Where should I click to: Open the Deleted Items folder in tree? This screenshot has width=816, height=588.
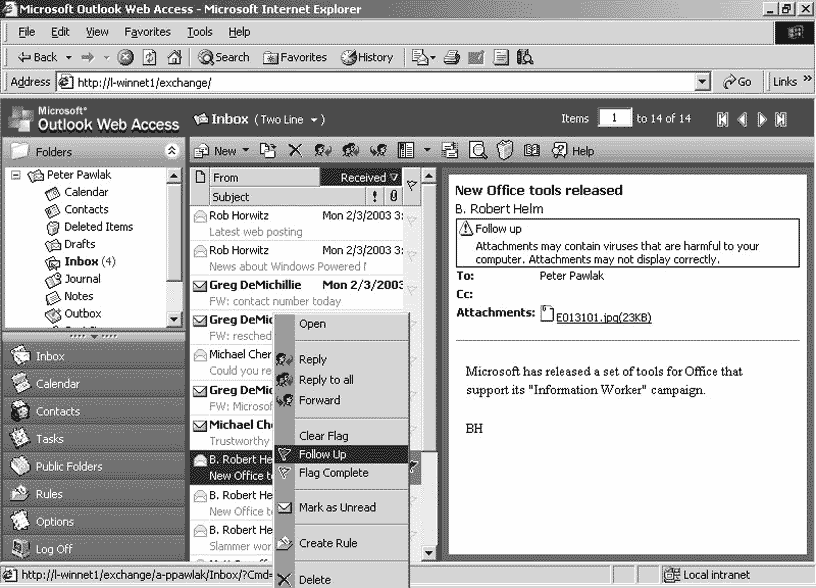point(98,227)
